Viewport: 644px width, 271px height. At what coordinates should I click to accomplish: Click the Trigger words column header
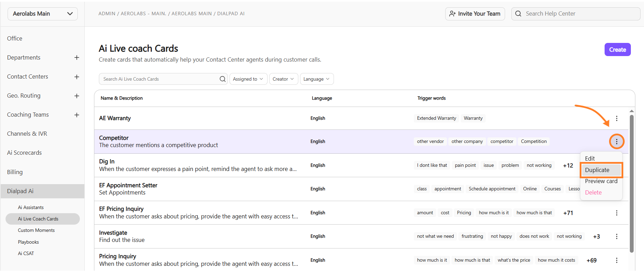431,98
